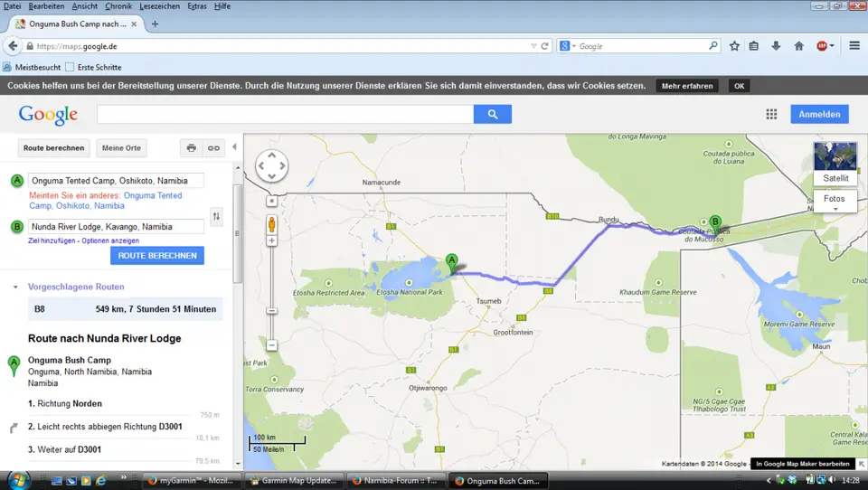Click the link chain icon
Image resolution: width=868 pixels, height=490 pixels.
pos(213,148)
